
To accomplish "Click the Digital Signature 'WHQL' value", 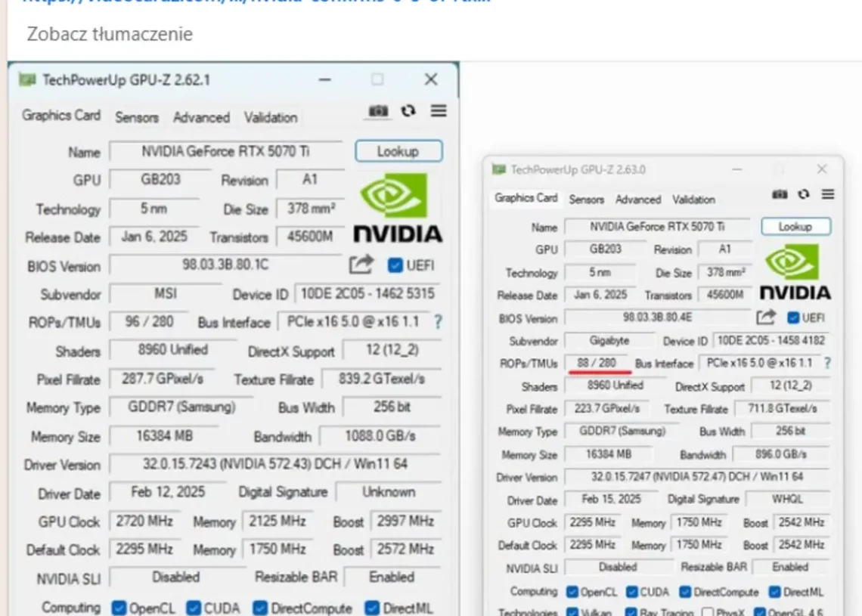I will [x=788, y=499].
